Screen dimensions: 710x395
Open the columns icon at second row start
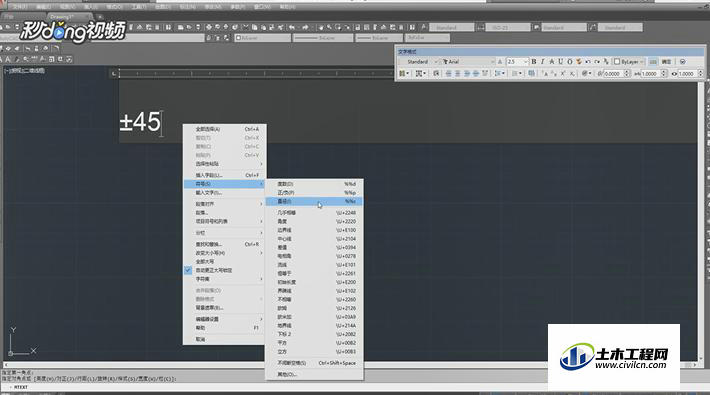(404, 73)
